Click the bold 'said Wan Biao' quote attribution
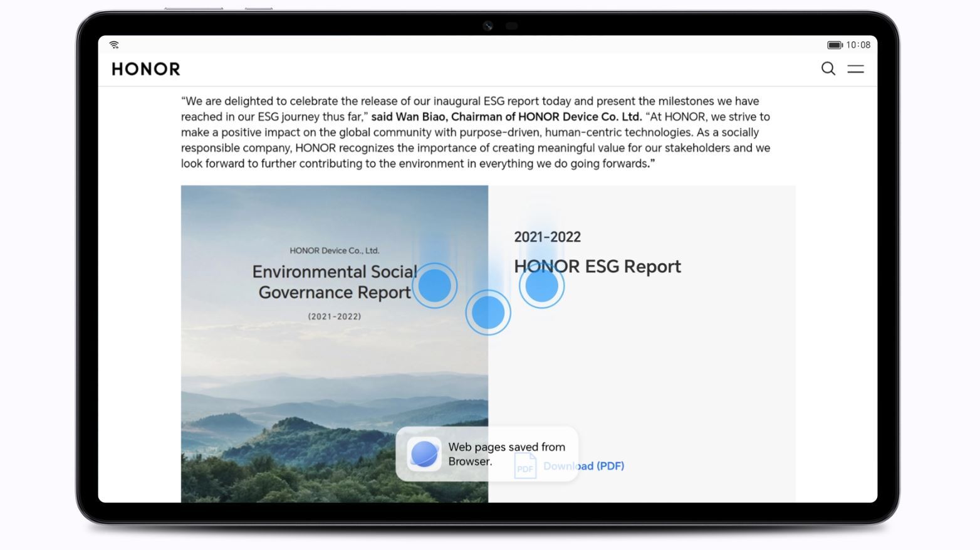980x550 pixels. 506,117
